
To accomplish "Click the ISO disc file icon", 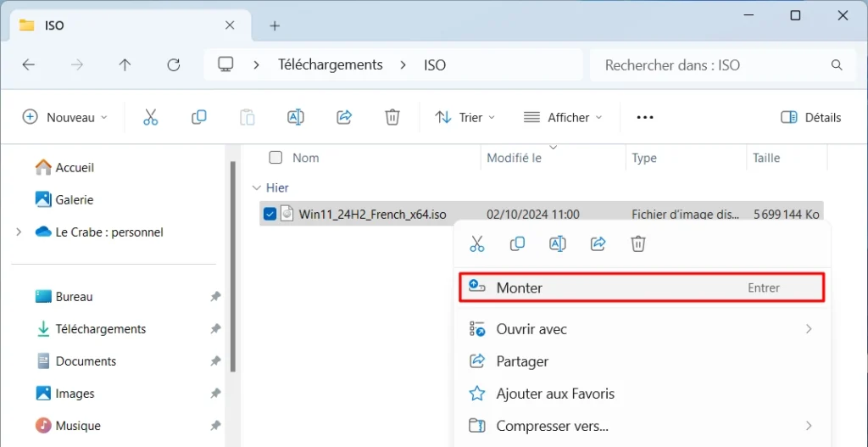I will 287,214.
